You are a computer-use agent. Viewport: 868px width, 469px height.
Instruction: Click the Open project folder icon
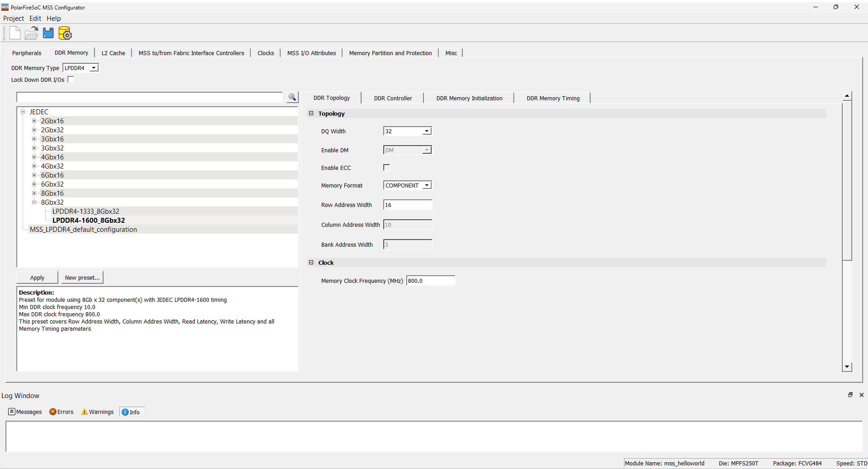point(32,33)
